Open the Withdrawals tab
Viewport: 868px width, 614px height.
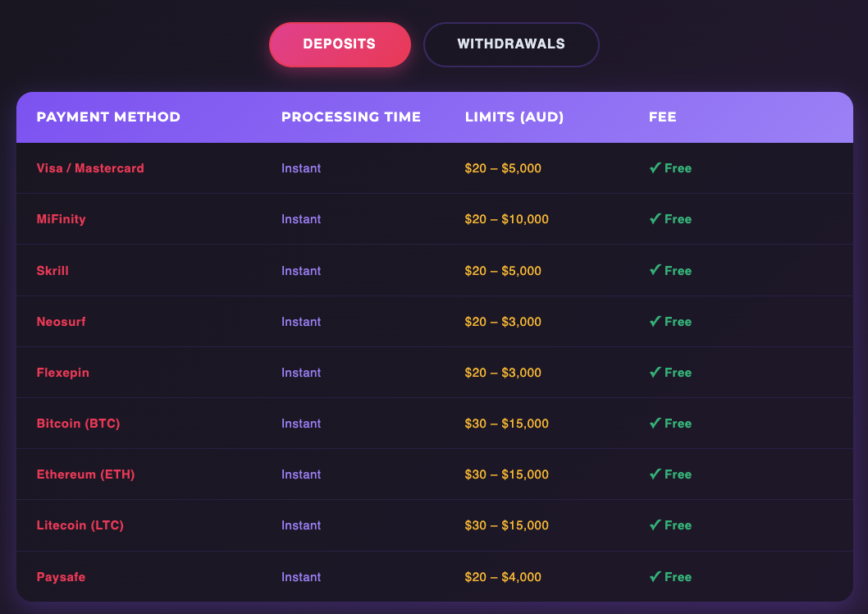coord(511,45)
